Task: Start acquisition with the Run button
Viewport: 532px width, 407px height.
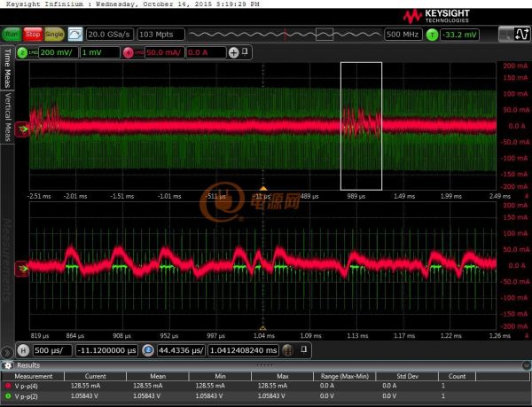Action: (12, 35)
